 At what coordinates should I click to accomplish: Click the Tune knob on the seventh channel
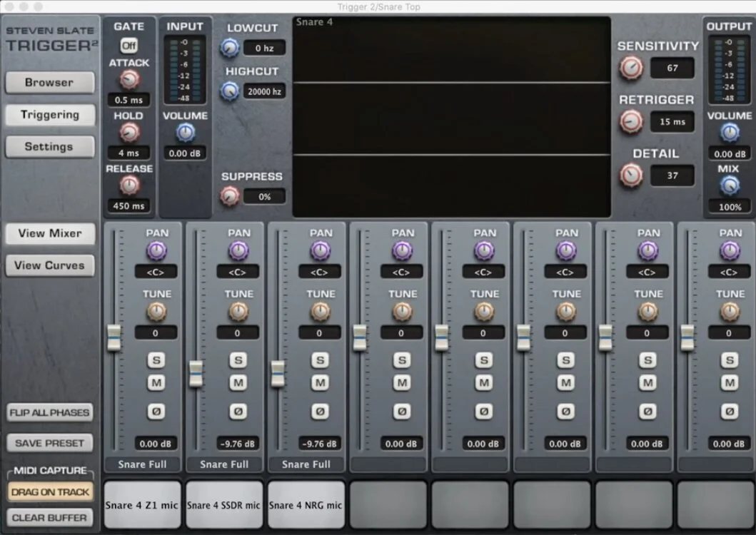click(648, 312)
